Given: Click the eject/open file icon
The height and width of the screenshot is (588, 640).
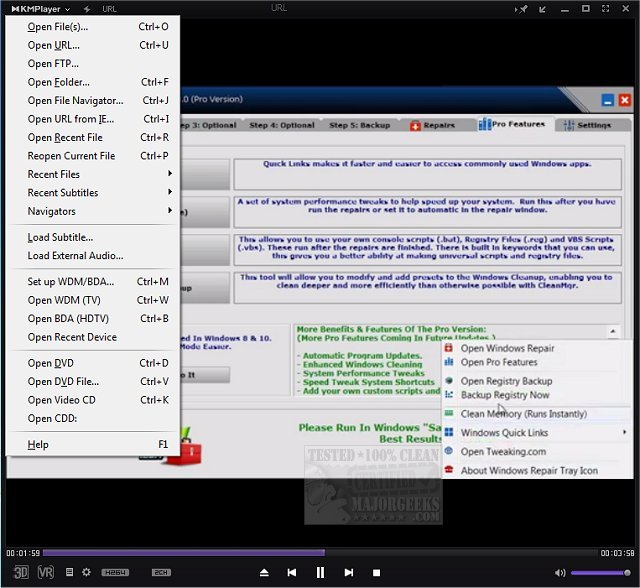Looking at the screenshot, I should (x=264, y=572).
